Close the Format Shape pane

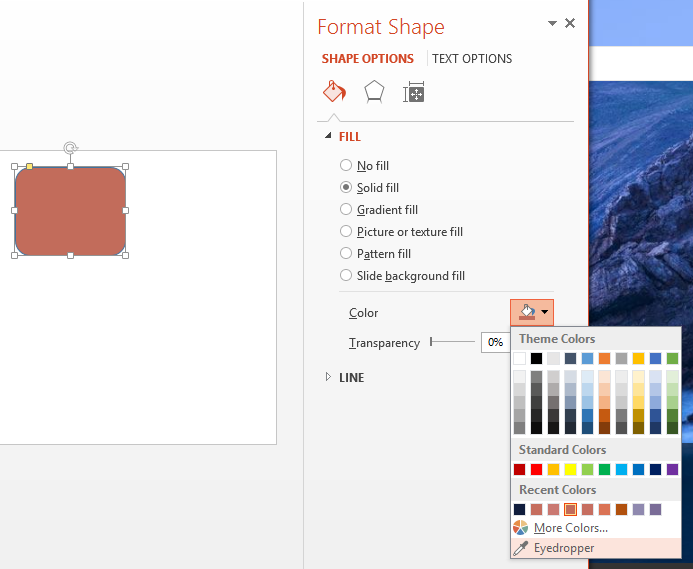click(x=570, y=23)
